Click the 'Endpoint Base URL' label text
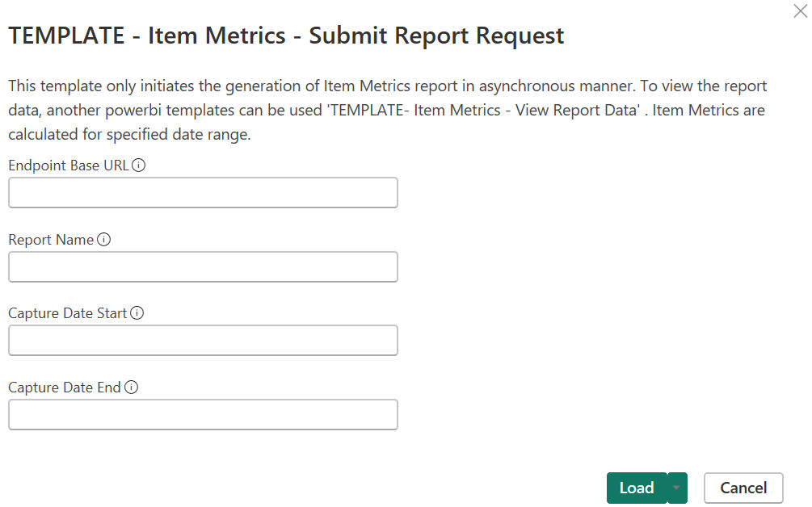Viewport: 812px width, 507px height. pyautogui.click(x=69, y=166)
